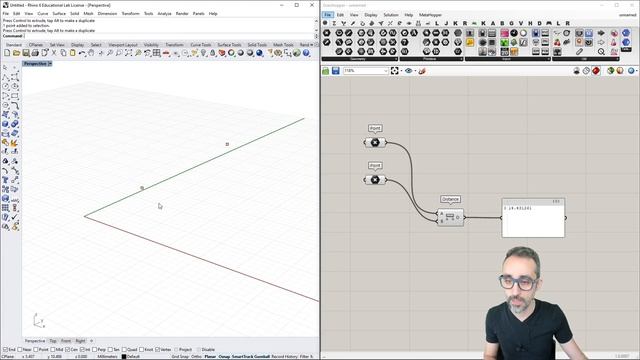Viewport: 640px width, 360px height.
Task: Click the red shaded preview icon in Grasshopper
Action: [596, 71]
